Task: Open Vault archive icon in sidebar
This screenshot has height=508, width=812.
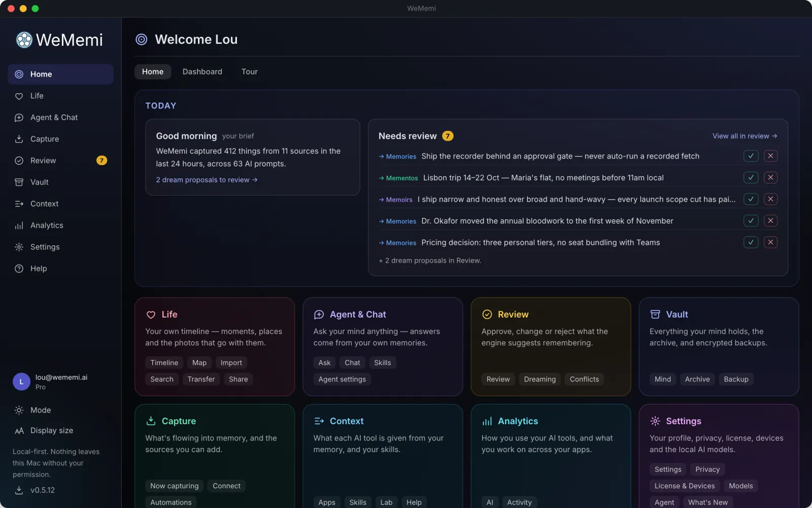Action: 19,182
